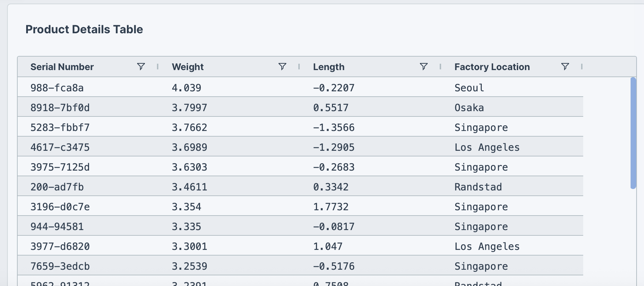Screen dimensions: 644x286
Task: Sort by the Factory Location header
Action: click(x=492, y=67)
